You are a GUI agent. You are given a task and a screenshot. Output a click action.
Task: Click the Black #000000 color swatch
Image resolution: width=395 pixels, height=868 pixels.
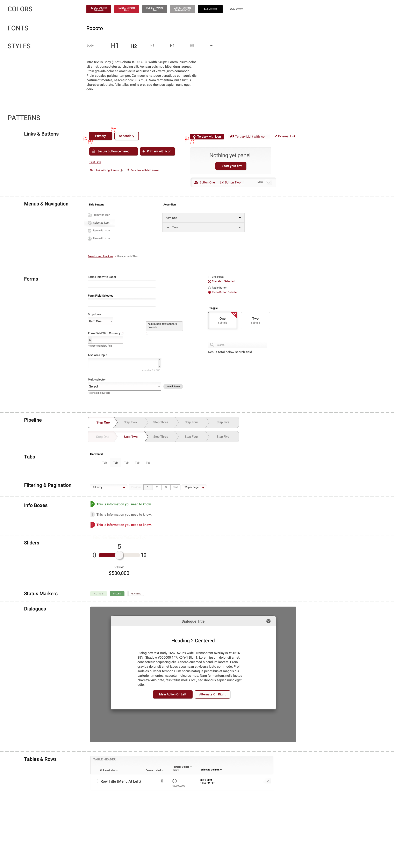[210, 9]
